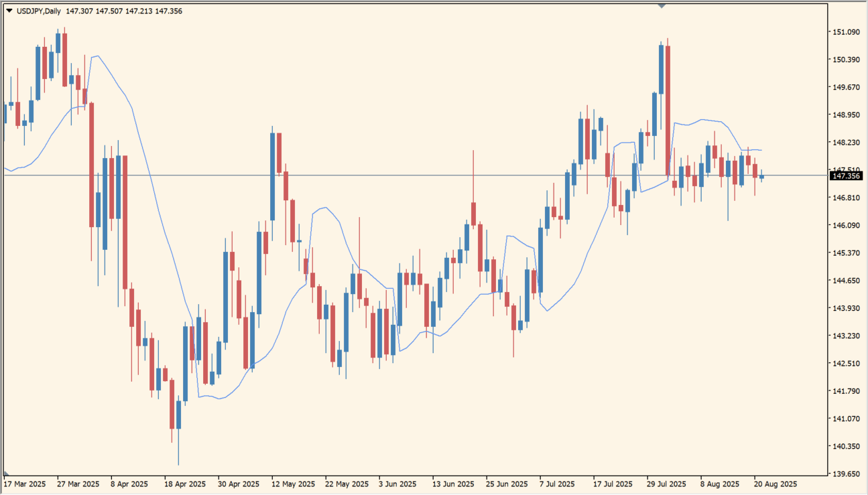Click the 25 Jun 2025 date label
The image size is (868, 495).
pos(507,484)
